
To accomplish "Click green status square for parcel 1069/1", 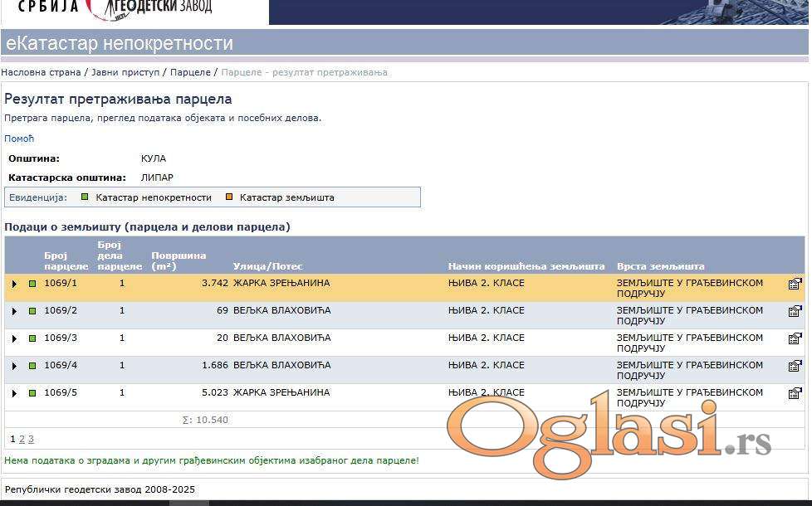I will click(32, 284).
